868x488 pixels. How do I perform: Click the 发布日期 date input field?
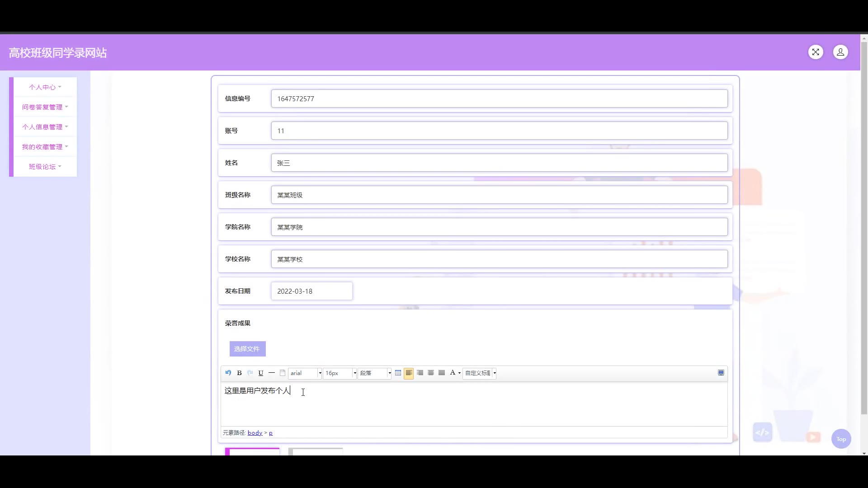click(x=311, y=291)
